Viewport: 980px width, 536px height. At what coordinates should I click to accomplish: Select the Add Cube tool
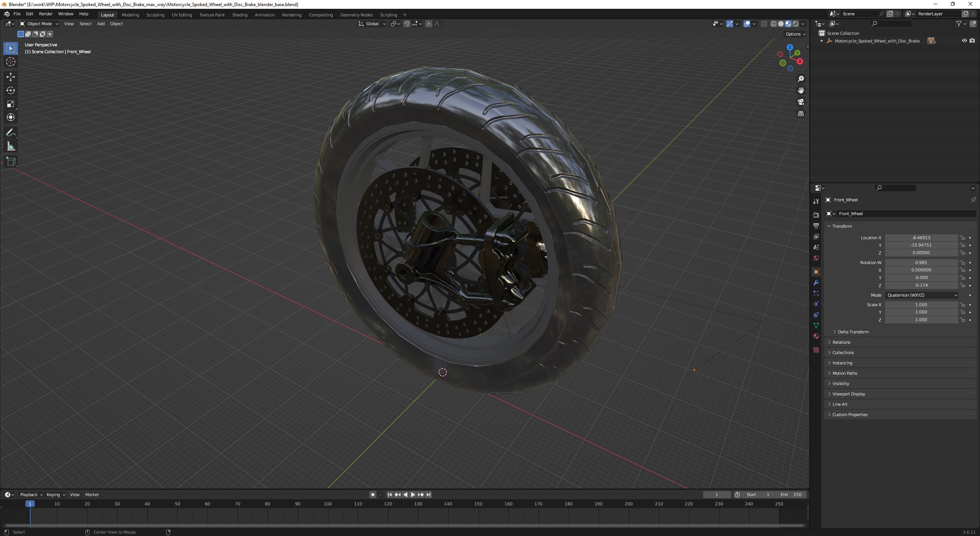click(x=11, y=162)
